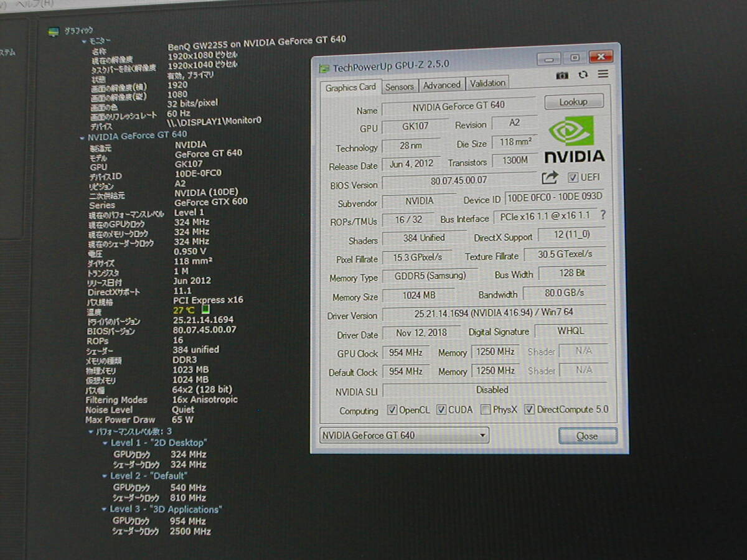Click the green temperature indicator icon
This screenshot has height=560, width=747.
pos(206,310)
